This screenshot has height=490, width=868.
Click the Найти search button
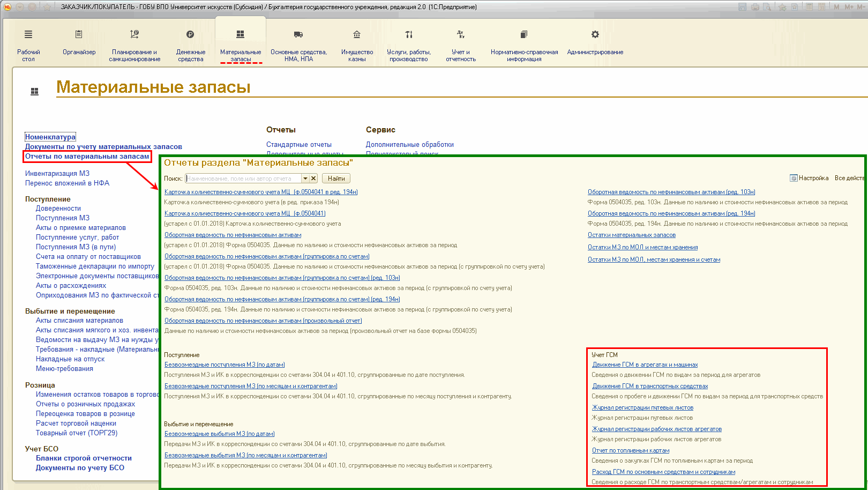click(x=336, y=179)
